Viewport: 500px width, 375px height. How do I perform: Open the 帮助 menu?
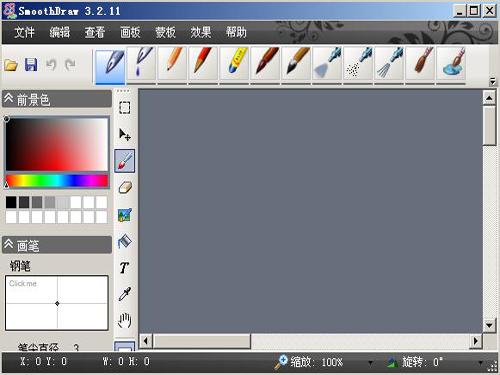tap(236, 32)
